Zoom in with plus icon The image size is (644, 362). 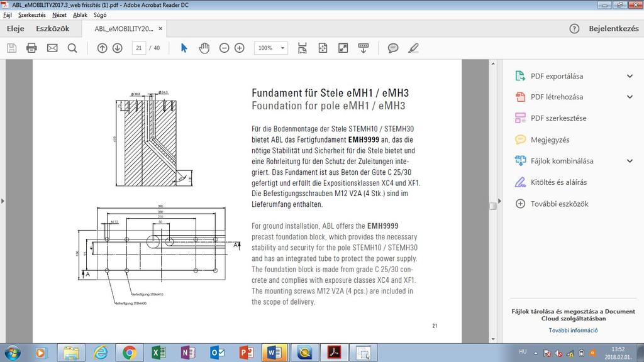240,48
